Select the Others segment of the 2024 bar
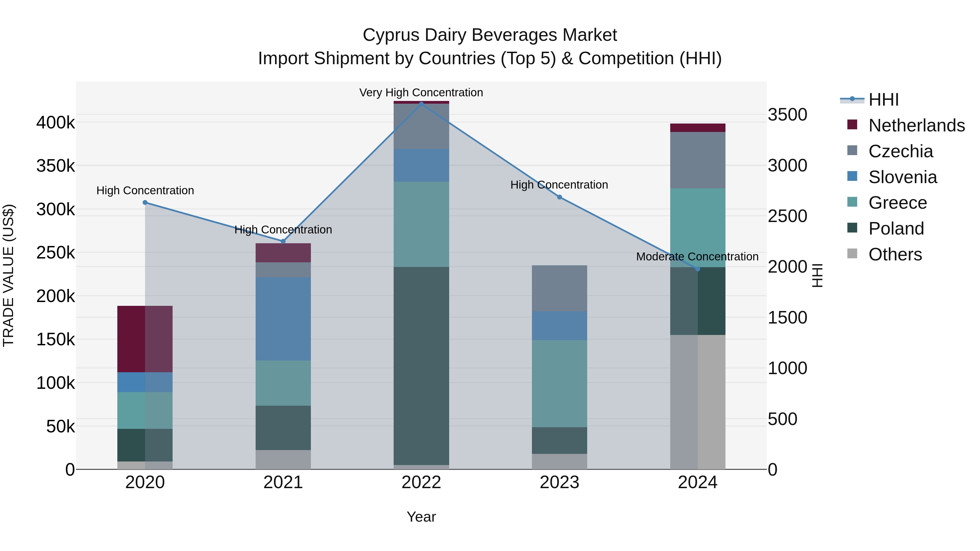 (697, 402)
